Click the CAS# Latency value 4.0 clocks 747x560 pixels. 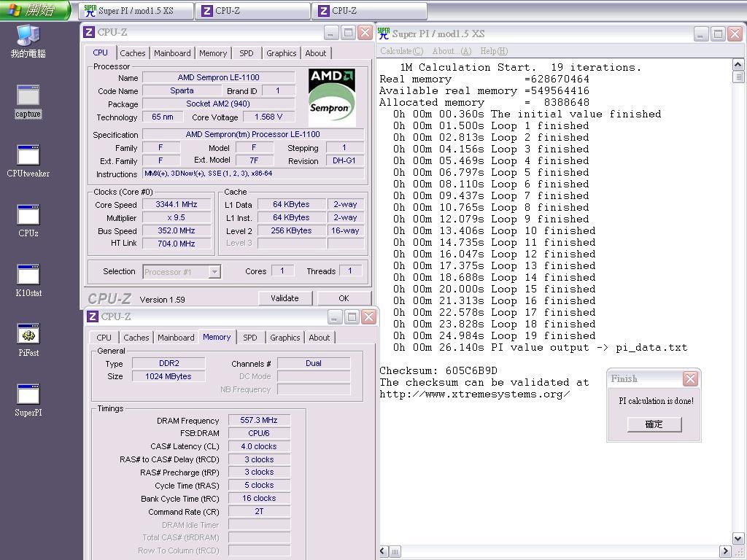[x=259, y=446]
